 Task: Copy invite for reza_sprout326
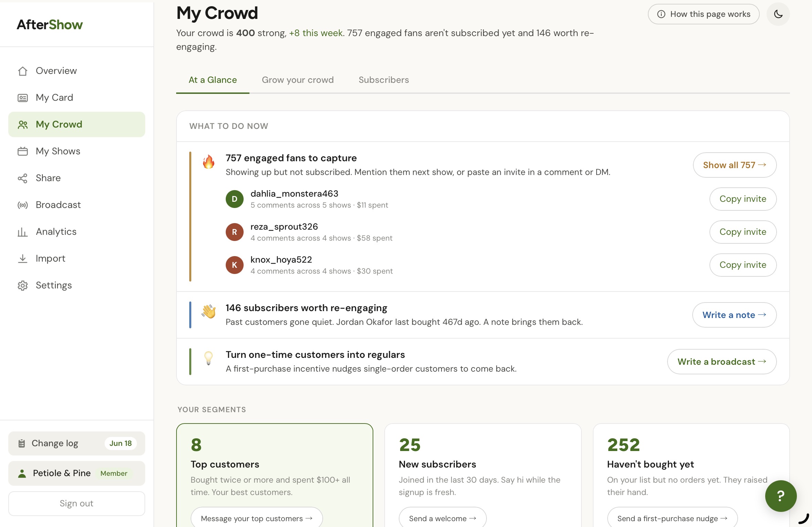point(743,232)
